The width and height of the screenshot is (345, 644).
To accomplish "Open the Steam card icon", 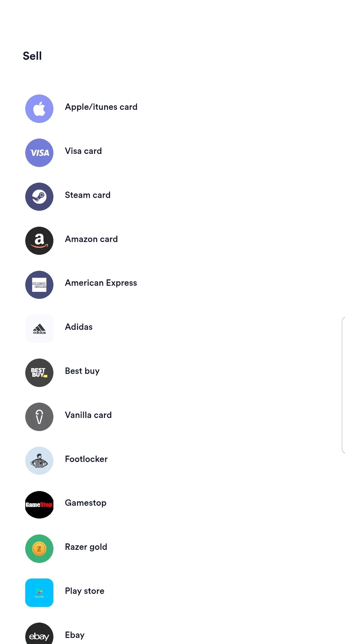I will point(39,197).
